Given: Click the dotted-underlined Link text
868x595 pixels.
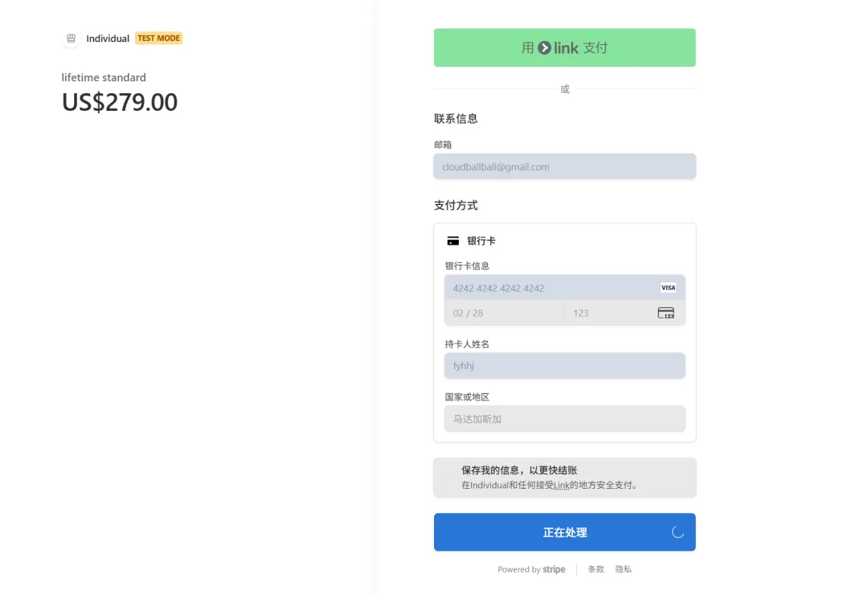Looking at the screenshot, I should tap(561, 486).
